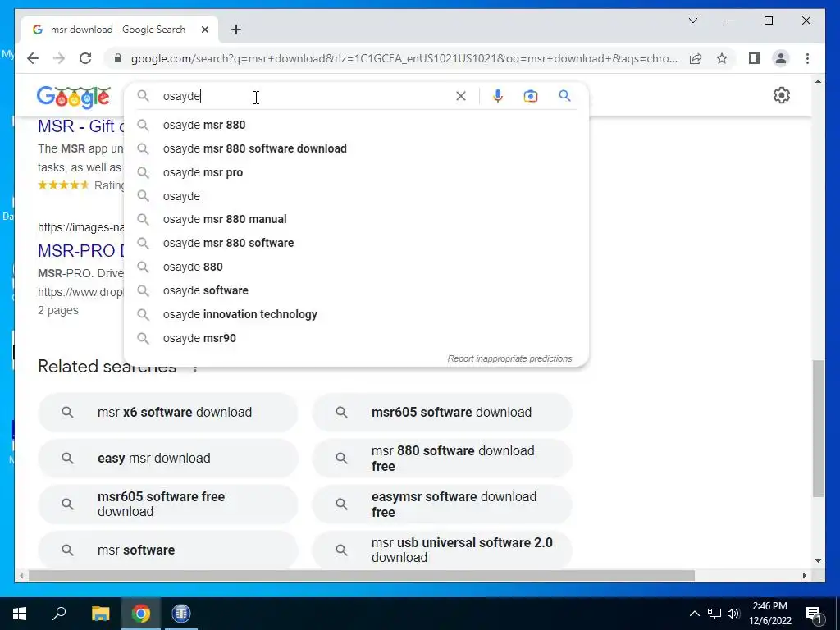Select plain osayde suggestion
The height and width of the screenshot is (630, 840).
click(x=356, y=196)
